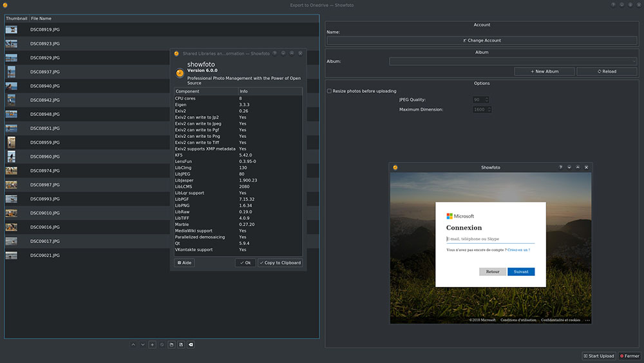Focus the E-mail, téléphone ou Skype field
This screenshot has width=644, height=363.
[x=490, y=239]
